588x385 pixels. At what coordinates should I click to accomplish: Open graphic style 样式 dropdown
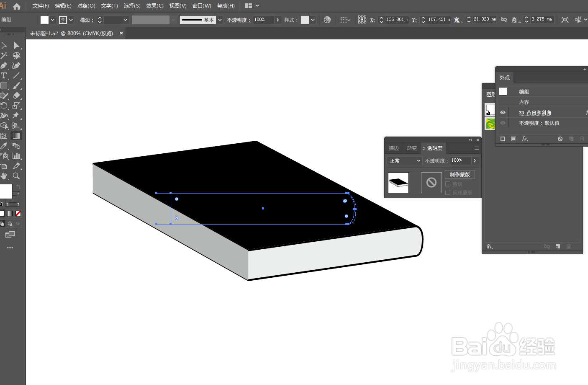tap(313, 20)
